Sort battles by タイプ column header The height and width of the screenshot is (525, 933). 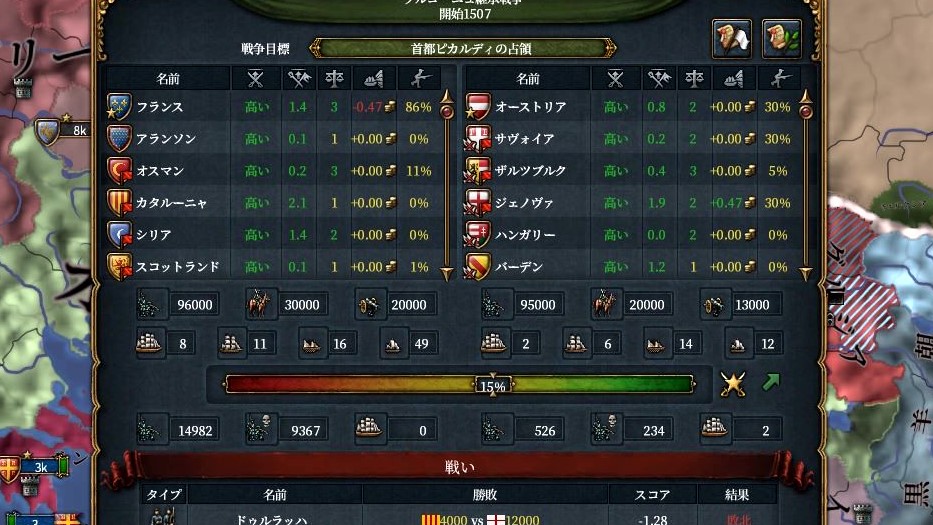click(x=164, y=495)
